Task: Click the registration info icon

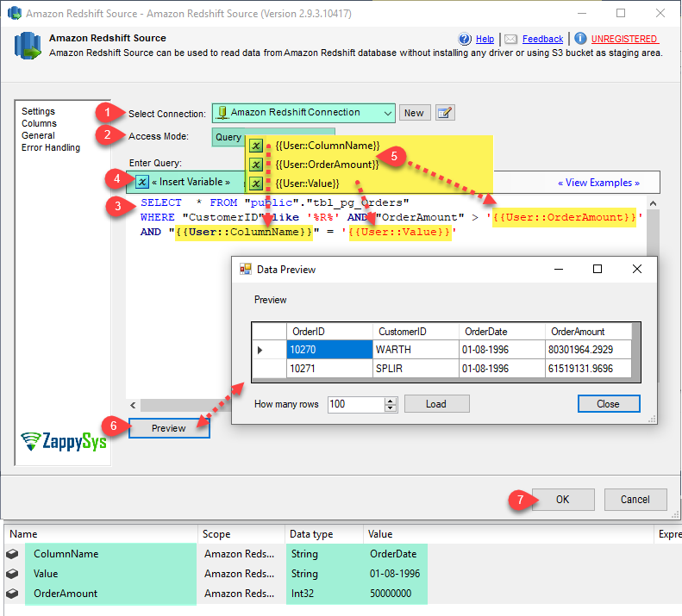Action: pos(580,39)
